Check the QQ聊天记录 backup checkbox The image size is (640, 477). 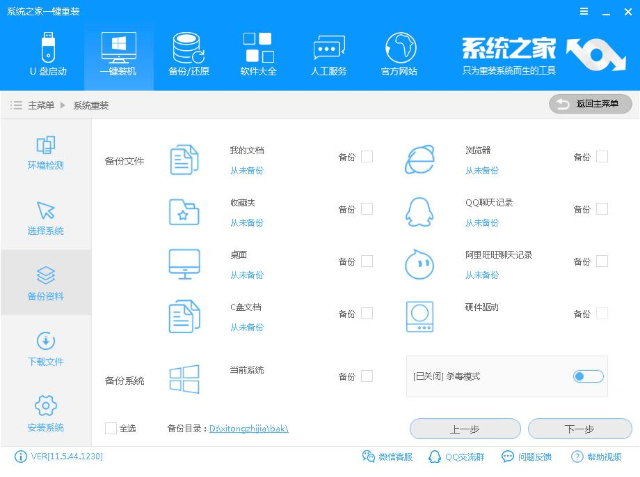point(602,209)
